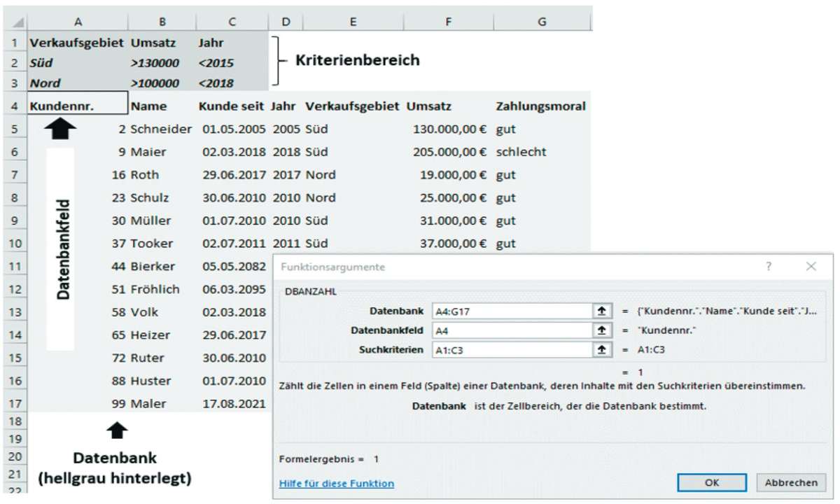
Task: Select row header 17
Action: tap(14, 403)
